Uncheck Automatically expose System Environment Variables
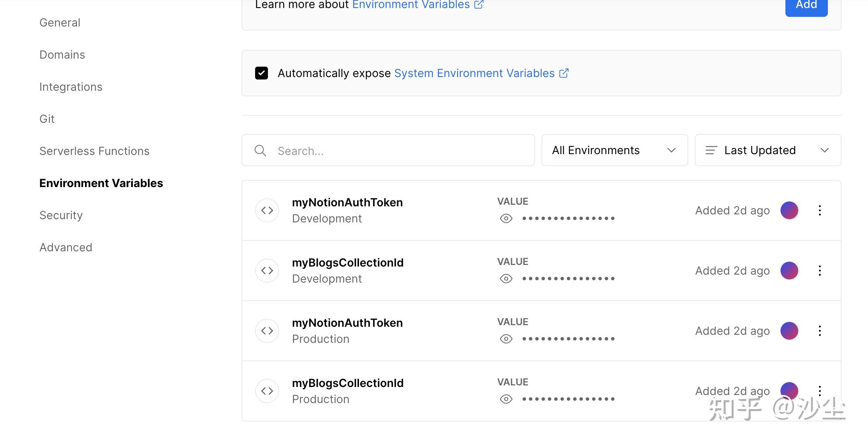Image resolution: width=868 pixels, height=444 pixels. (262, 73)
